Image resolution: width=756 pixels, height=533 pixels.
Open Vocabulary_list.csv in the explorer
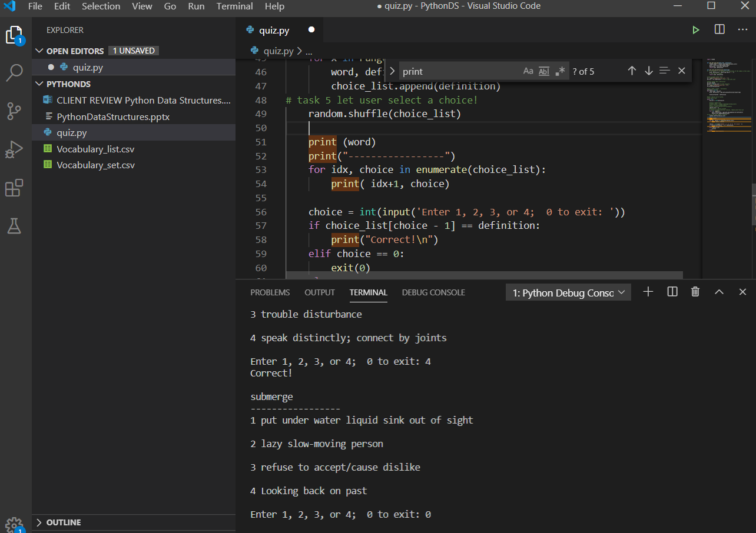point(95,149)
